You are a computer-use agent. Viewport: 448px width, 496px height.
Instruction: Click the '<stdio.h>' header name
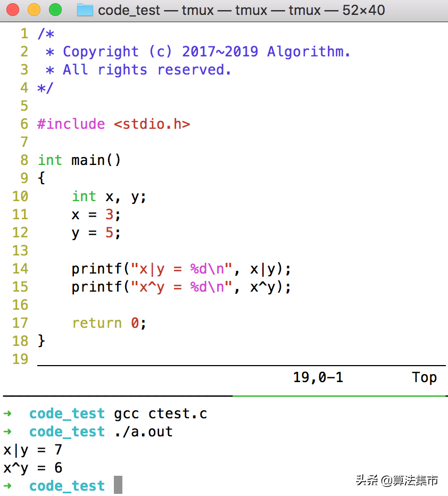152,124
